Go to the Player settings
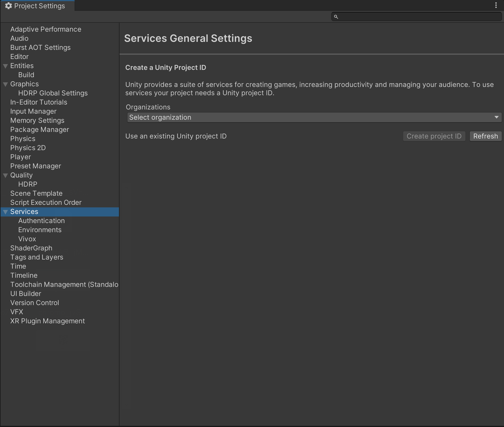 (20, 157)
